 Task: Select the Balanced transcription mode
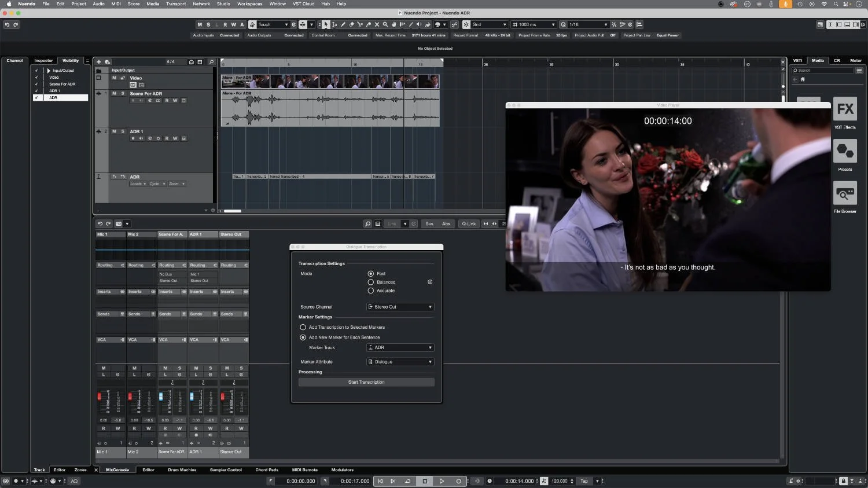371,282
